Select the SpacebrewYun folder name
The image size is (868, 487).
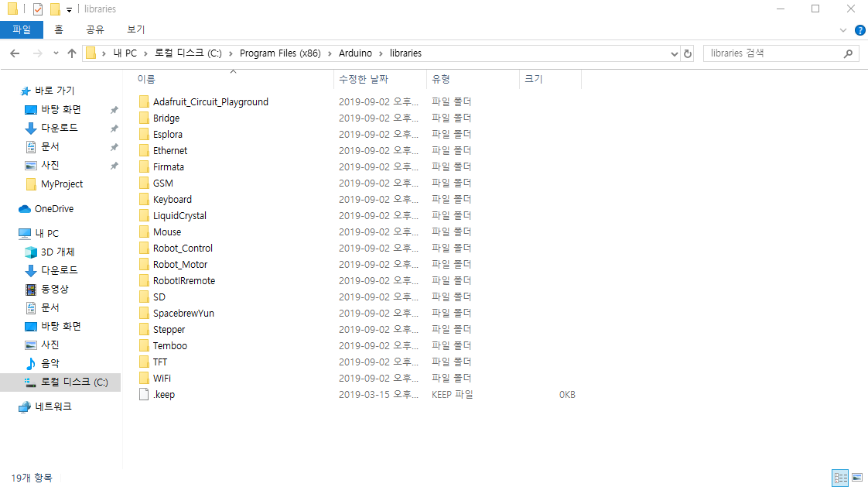pyautogui.click(x=183, y=313)
